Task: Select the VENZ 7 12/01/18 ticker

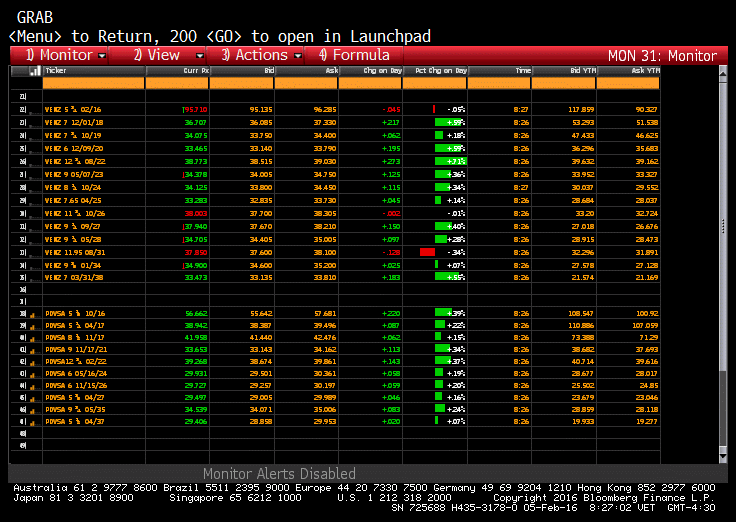Action: [74, 123]
